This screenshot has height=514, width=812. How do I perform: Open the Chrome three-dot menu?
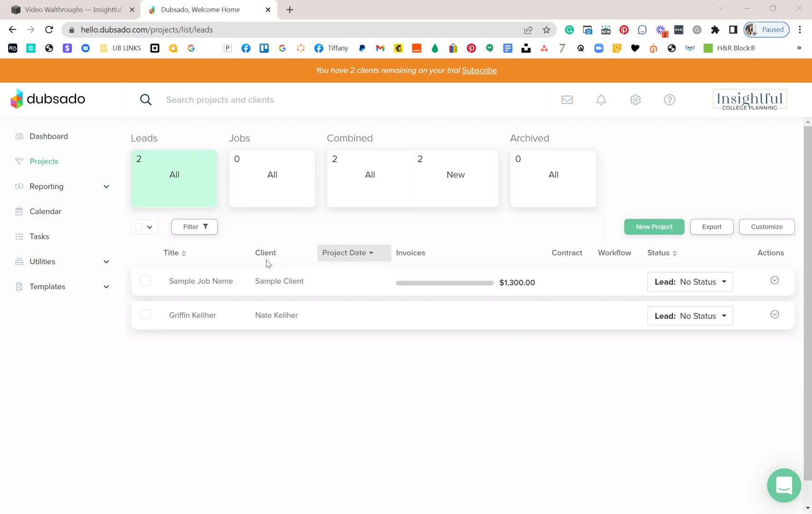pyautogui.click(x=800, y=30)
